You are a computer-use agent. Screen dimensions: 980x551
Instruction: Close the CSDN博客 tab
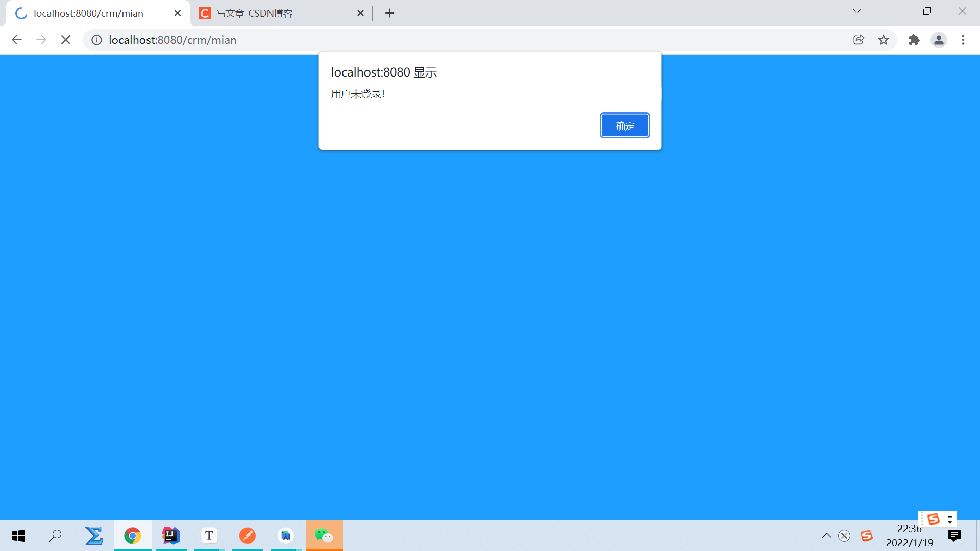coord(360,13)
